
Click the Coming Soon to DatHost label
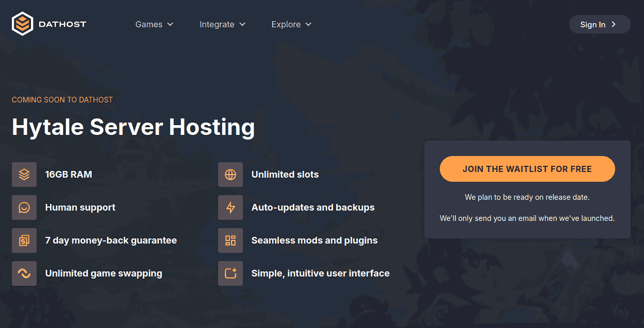click(x=62, y=99)
